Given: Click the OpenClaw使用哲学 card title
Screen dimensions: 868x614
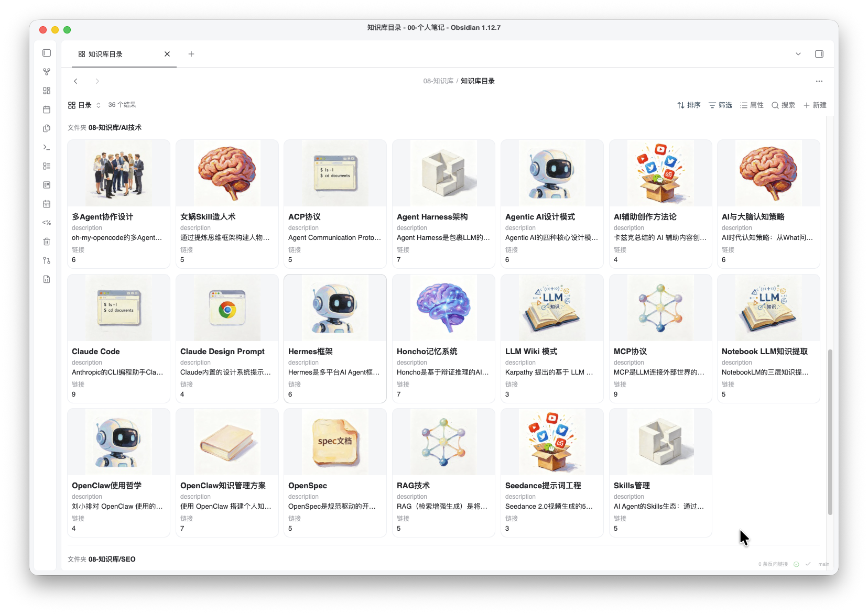Looking at the screenshot, I should pos(106,486).
